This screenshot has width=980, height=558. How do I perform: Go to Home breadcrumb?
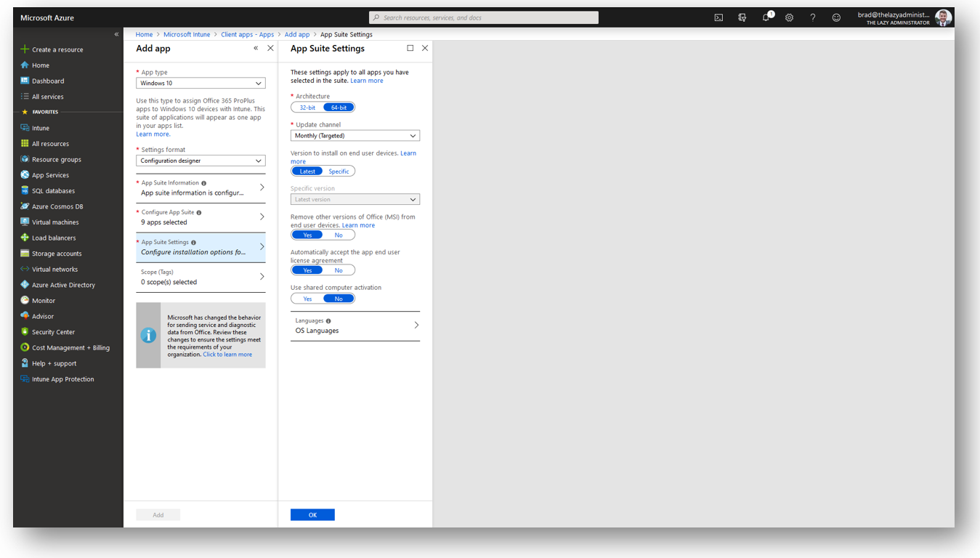(x=144, y=34)
